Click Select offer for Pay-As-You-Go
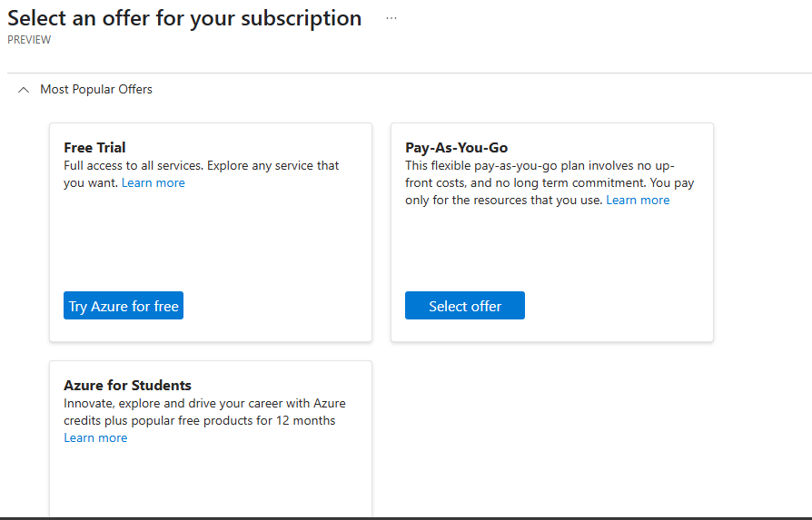Image resolution: width=812 pixels, height=520 pixels. [x=464, y=305]
